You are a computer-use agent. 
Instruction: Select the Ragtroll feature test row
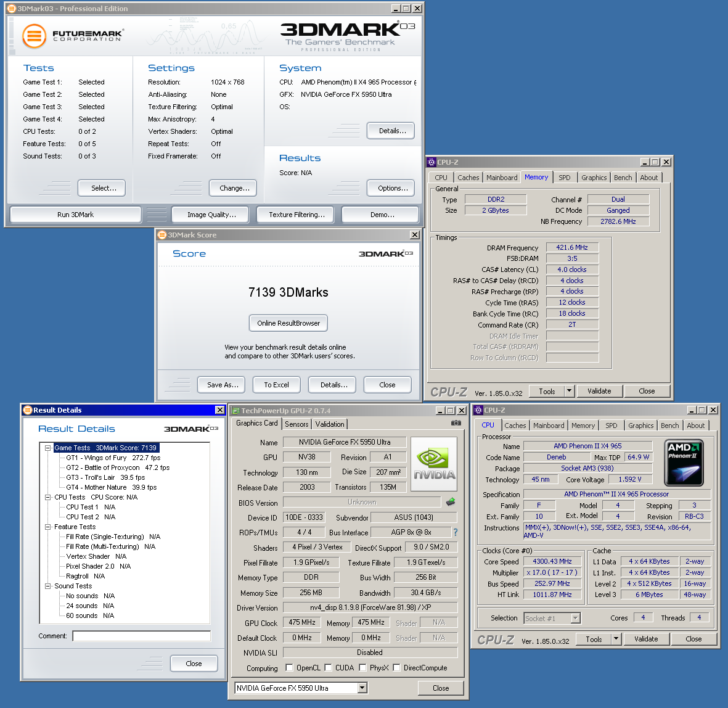(x=86, y=576)
